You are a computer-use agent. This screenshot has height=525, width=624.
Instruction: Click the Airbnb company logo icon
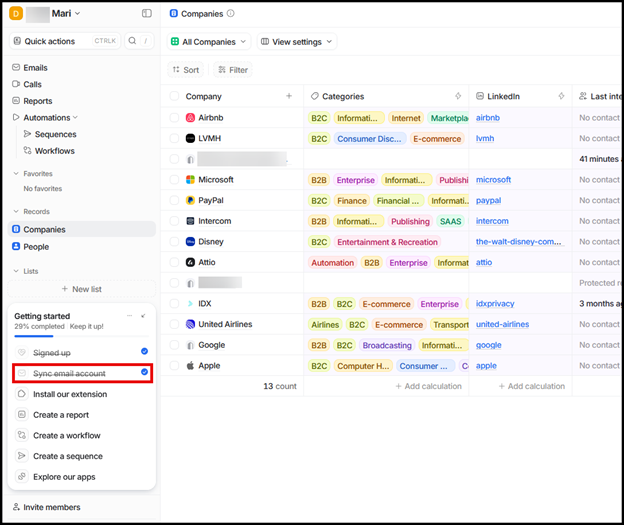[190, 118]
